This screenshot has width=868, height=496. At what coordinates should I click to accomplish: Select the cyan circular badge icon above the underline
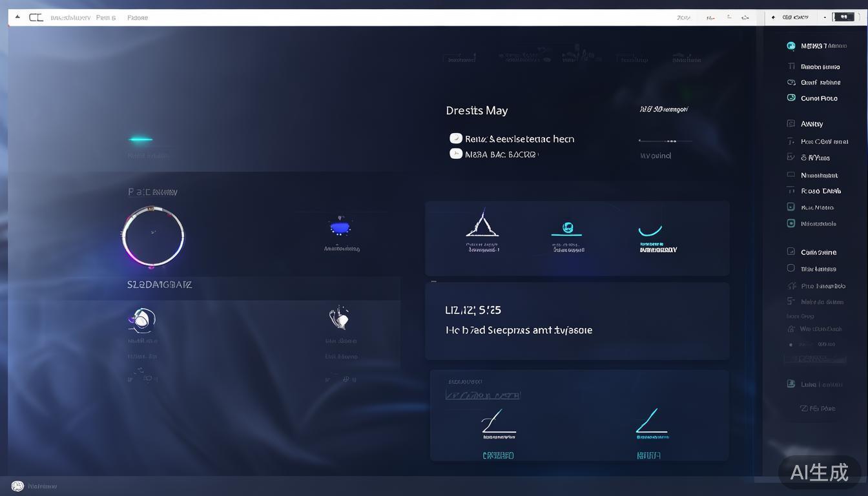pos(567,227)
